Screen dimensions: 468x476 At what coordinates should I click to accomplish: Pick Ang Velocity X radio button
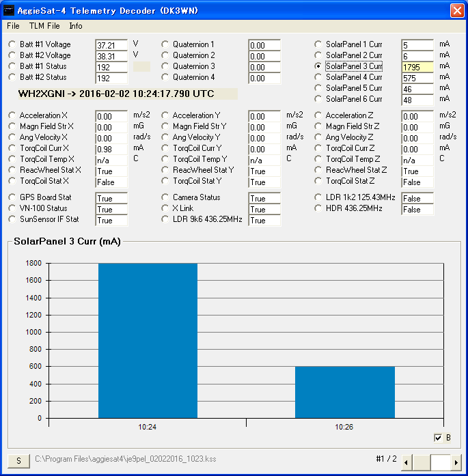pyautogui.click(x=12, y=137)
